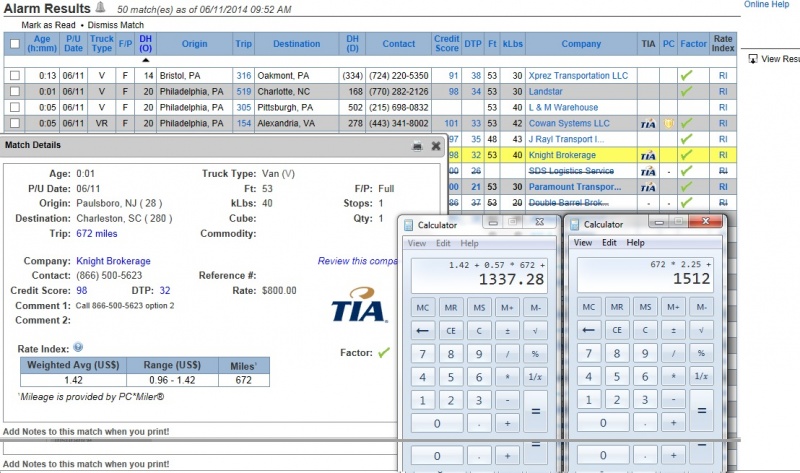Check the Philadelphia to Charlotte row checkbox

tap(15, 91)
